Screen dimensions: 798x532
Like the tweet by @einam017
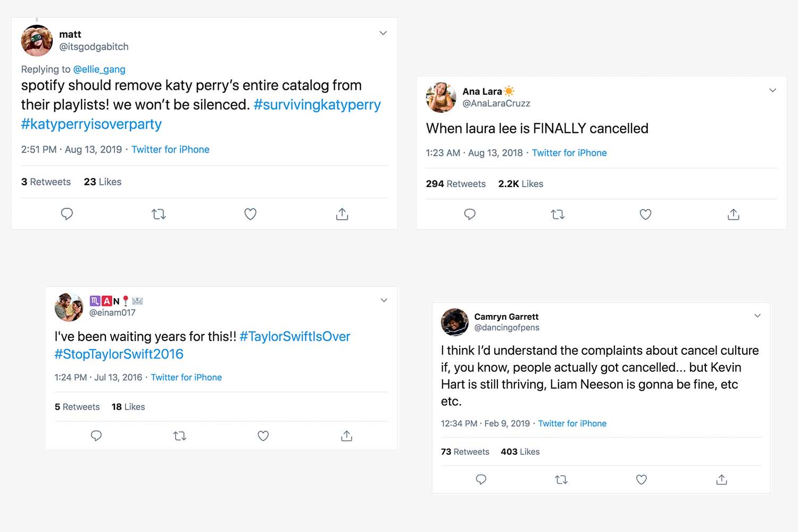coord(263,436)
